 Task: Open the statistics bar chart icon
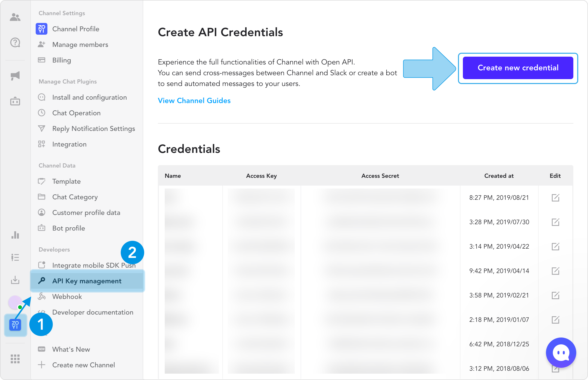15,235
